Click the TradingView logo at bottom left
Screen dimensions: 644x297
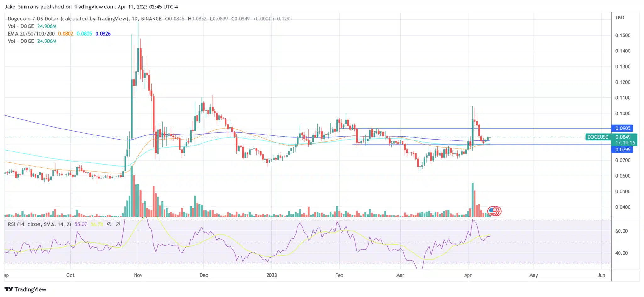tap(25, 289)
